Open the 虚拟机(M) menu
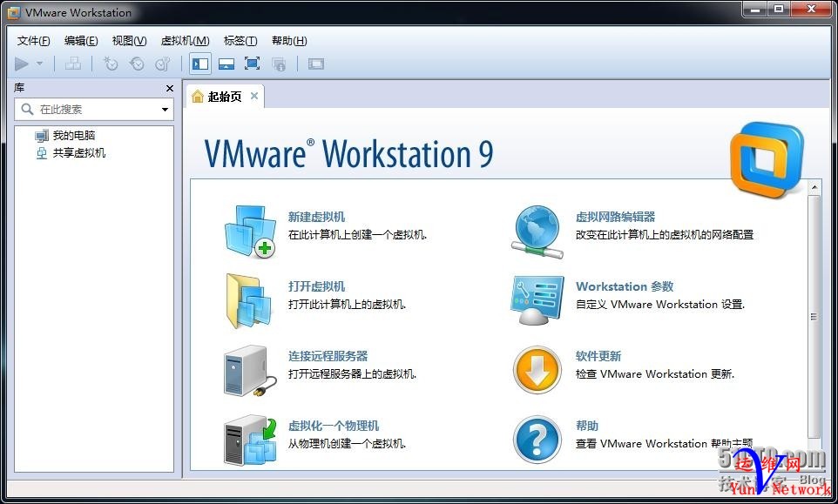 coord(185,41)
